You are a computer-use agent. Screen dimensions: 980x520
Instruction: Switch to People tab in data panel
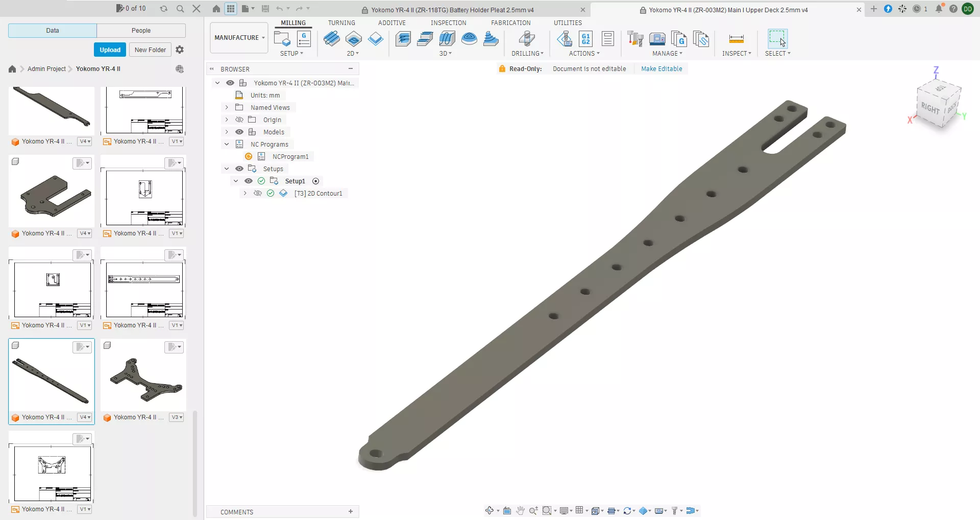[x=141, y=31]
